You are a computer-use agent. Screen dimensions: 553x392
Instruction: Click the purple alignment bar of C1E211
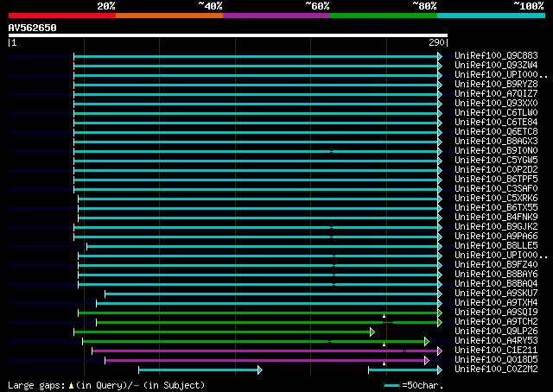pos(265,351)
